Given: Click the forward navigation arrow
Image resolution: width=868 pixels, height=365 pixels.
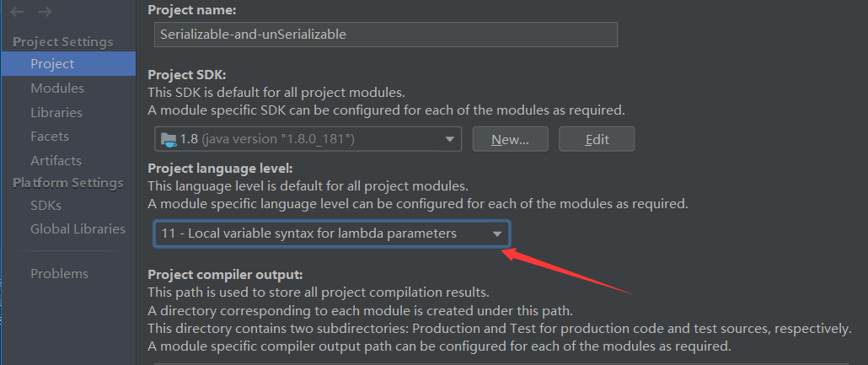Looking at the screenshot, I should (45, 12).
